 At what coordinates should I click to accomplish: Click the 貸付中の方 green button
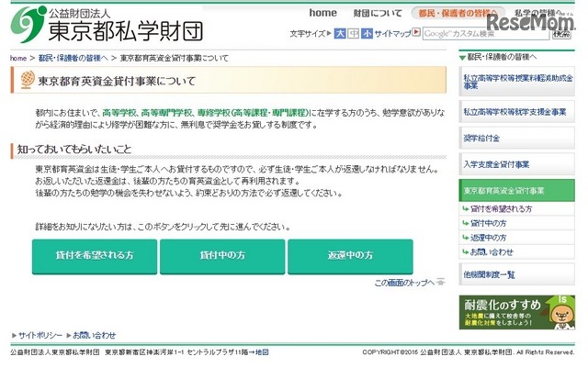(x=222, y=255)
